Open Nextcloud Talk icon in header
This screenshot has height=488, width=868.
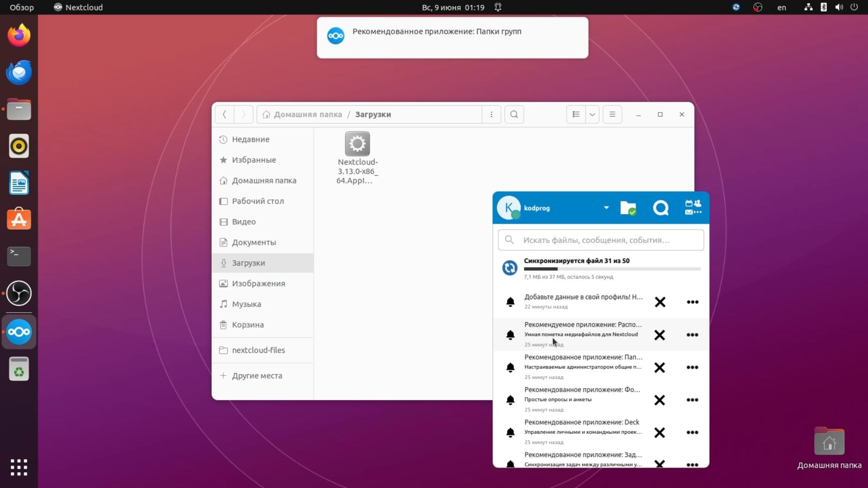coord(660,208)
